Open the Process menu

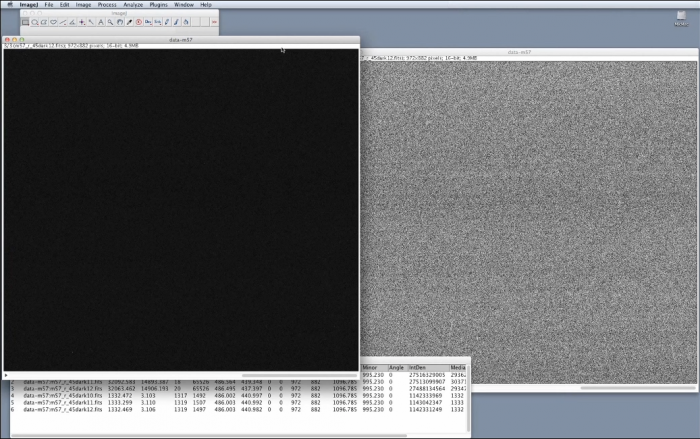point(107,4)
